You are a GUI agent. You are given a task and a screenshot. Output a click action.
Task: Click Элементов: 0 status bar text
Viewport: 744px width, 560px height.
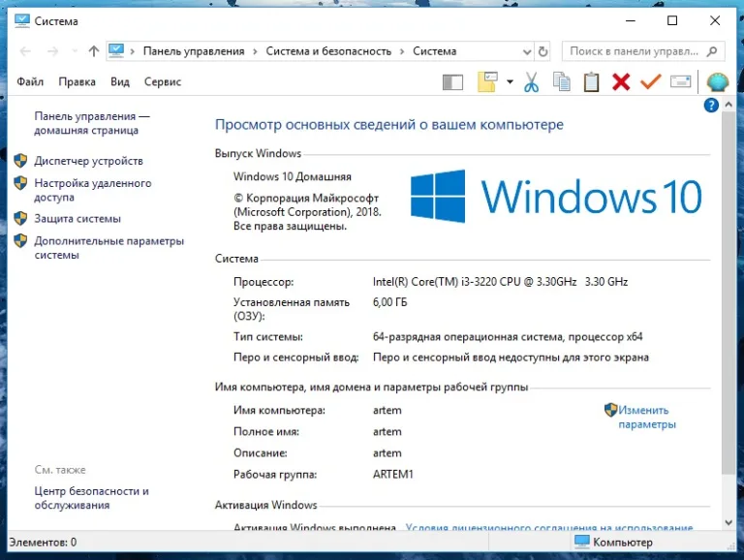click(43, 542)
